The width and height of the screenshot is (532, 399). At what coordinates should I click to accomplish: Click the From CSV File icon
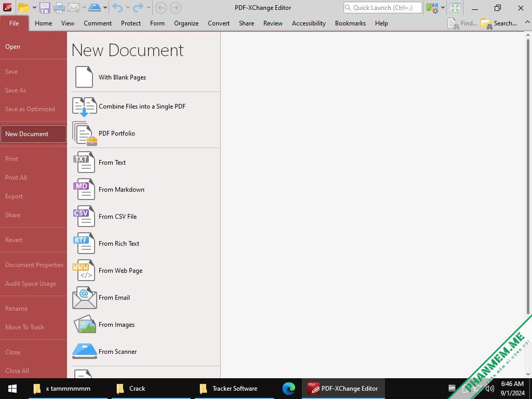84,217
